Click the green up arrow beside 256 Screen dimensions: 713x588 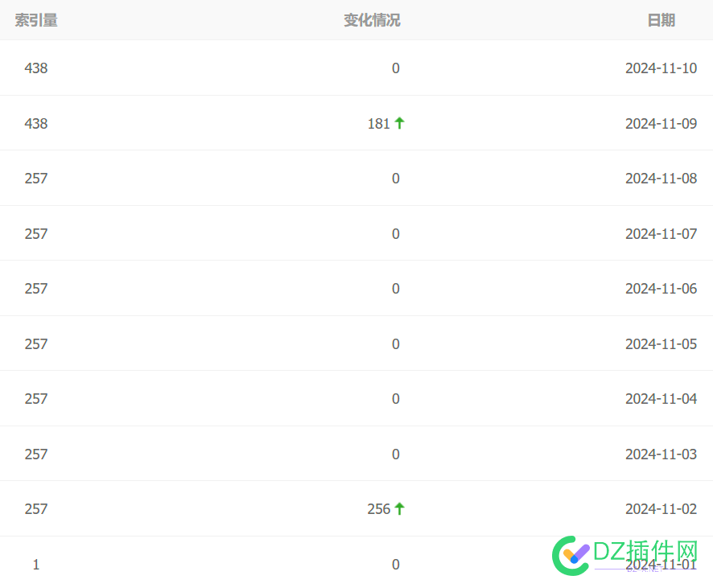(x=399, y=508)
